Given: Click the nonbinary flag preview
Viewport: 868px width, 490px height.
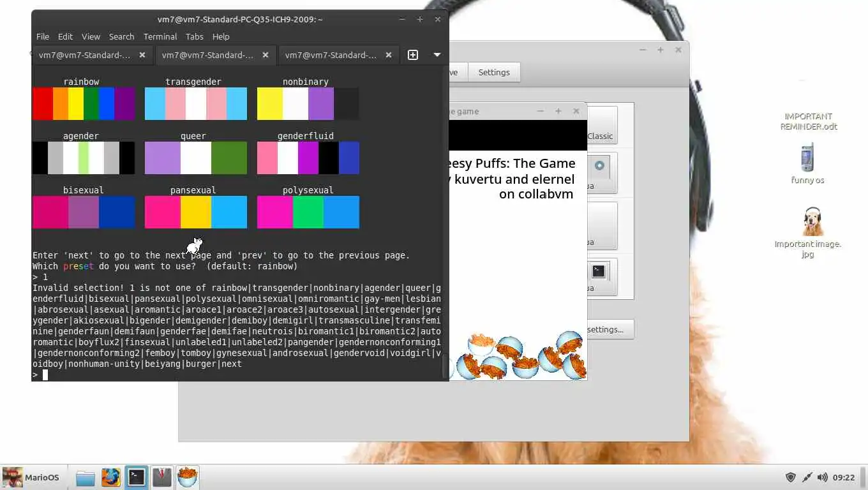Looking at the screenshot, I should click(308, 104).
